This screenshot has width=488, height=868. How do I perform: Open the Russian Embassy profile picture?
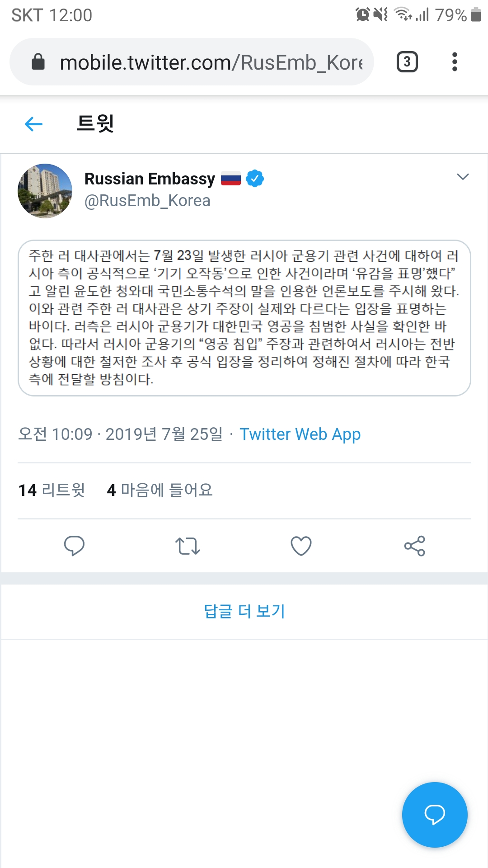click(44, 190)
